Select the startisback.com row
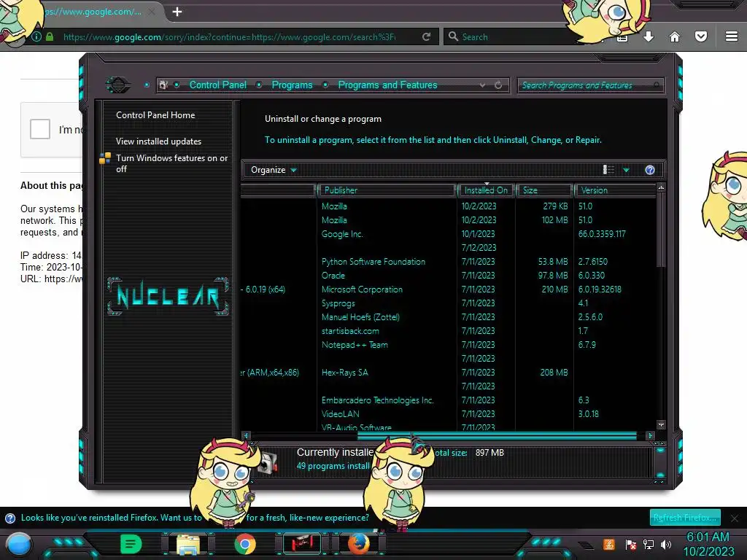This screenshot has height=560, width=747. click(448, 330)
